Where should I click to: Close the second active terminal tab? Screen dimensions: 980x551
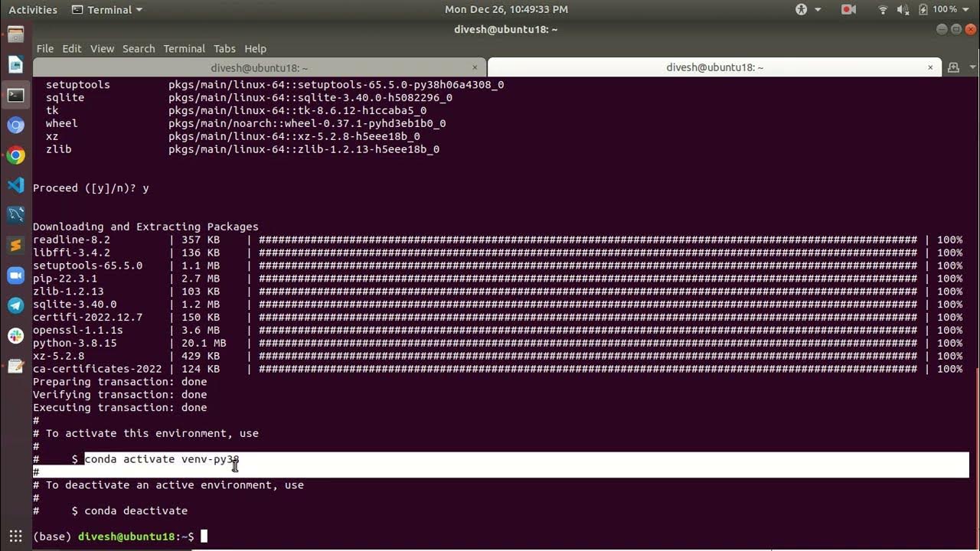tap(930, 67)
